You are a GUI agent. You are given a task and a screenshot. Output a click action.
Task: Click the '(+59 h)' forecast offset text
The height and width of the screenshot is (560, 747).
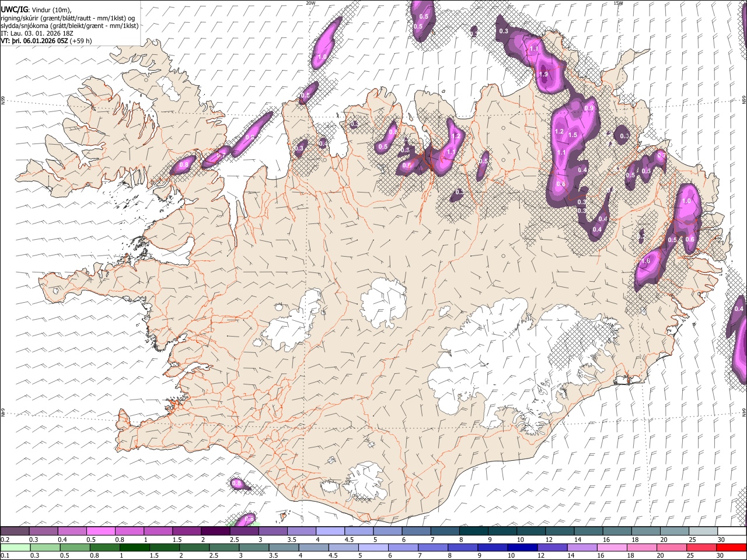(x=81, y=41)
